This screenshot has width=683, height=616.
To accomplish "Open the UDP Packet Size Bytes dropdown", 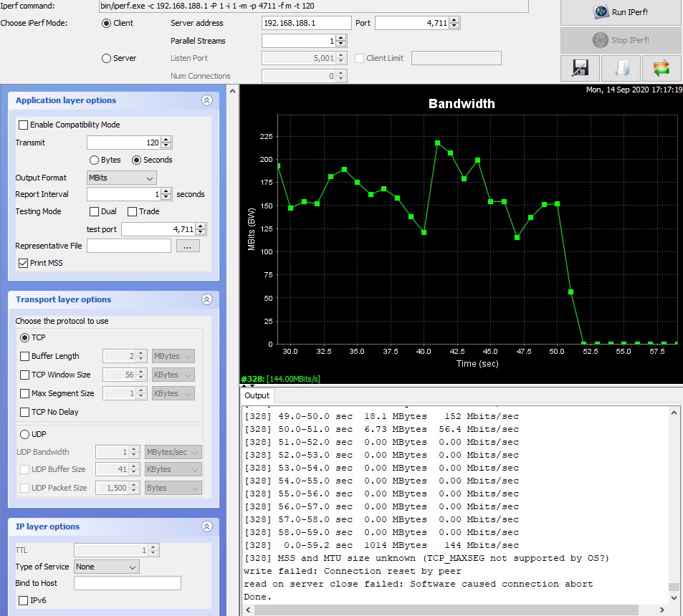I will (x=173, y=488).
